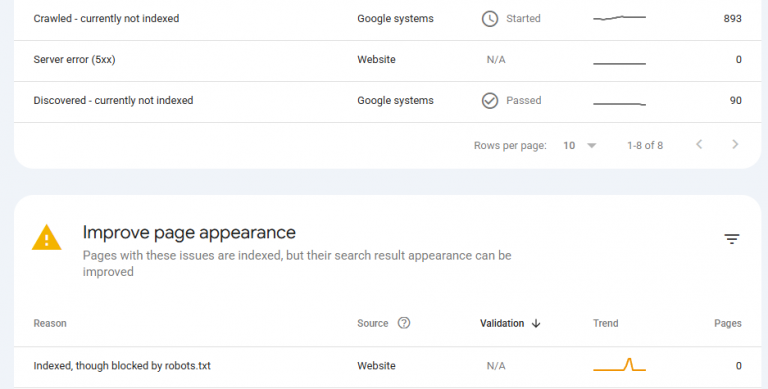Click N/A validation in Server error row
Screen dimensions: 768x389
coord(496,60)
